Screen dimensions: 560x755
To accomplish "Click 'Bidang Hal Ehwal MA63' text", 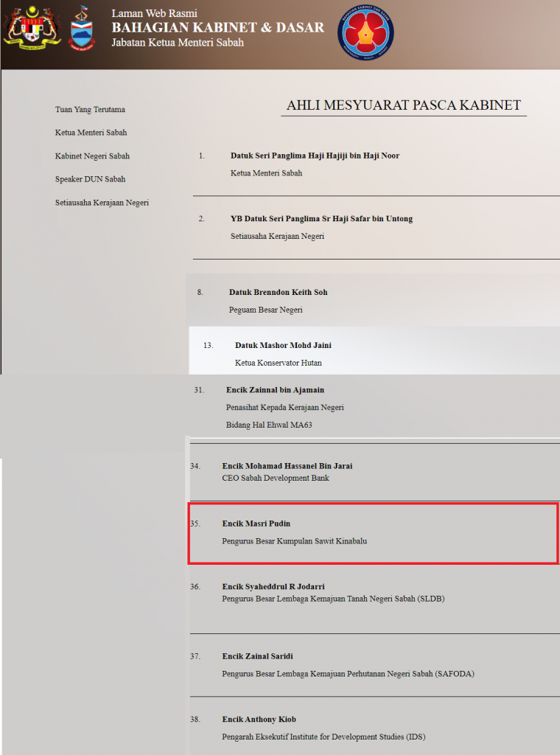I will (269, 425).
